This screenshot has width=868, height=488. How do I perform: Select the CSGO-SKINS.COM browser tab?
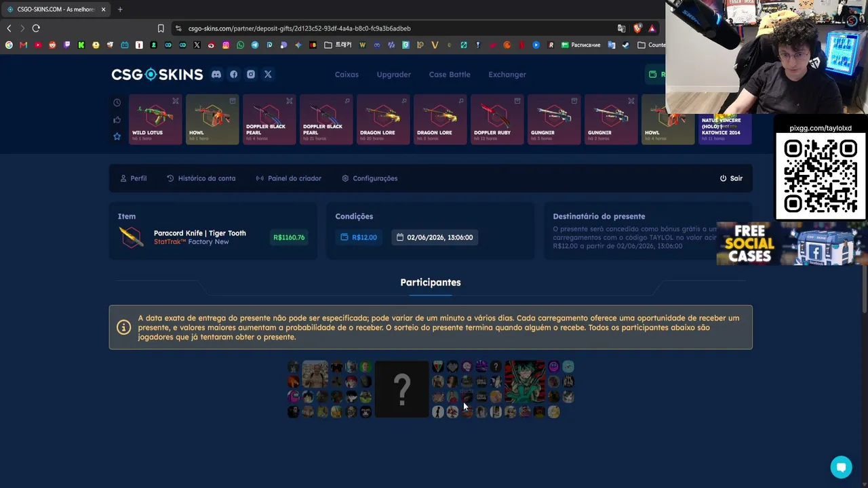point(57,9)
